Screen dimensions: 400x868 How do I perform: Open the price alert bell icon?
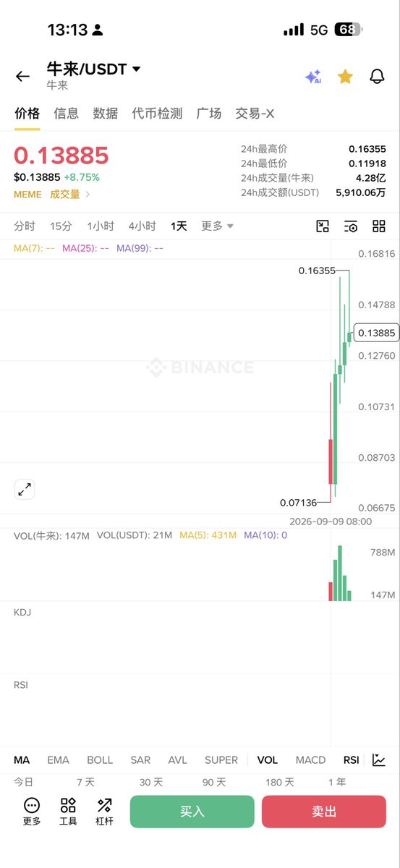click(x=377, y=76)
